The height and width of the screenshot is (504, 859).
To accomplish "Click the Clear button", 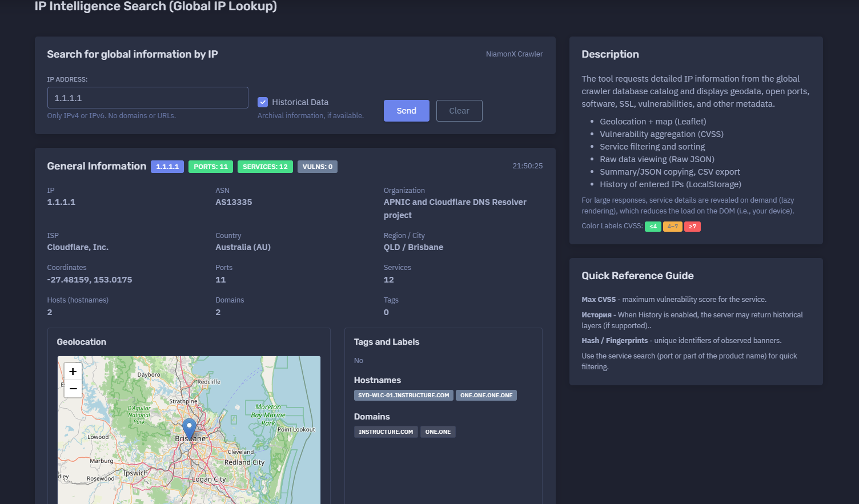I will click(x=459, y=111).
